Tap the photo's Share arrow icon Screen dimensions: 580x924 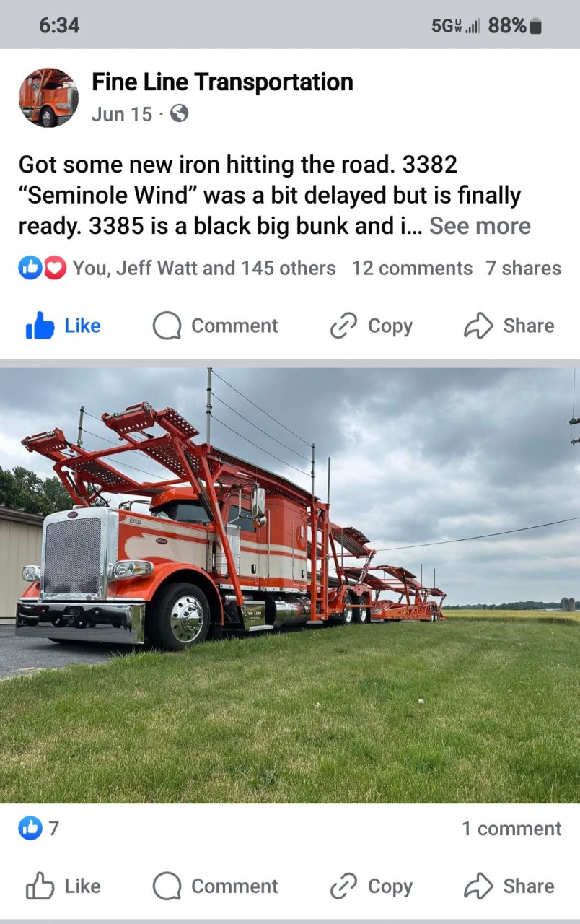478,886
